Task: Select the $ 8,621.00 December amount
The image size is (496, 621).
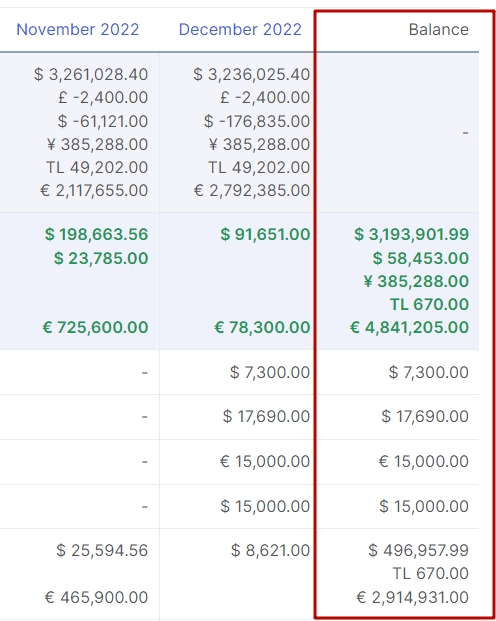Action: [x=271, y=551]
